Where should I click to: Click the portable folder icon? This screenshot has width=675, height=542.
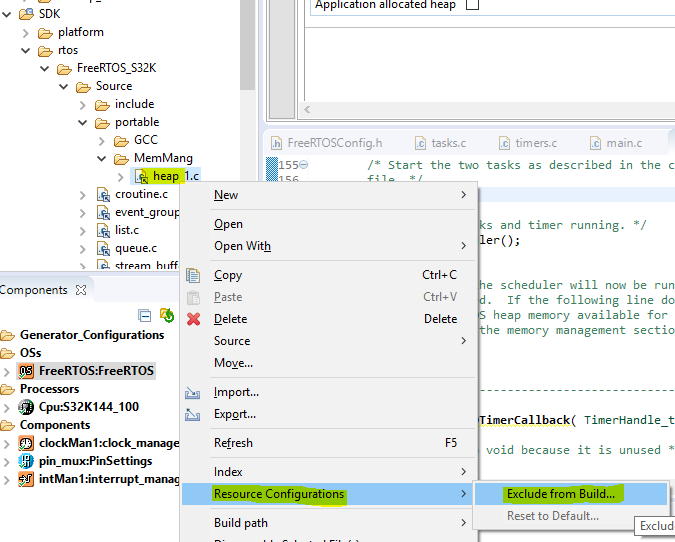(x=102, y=123)
